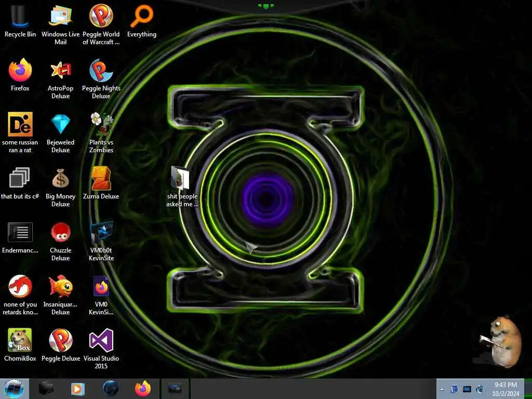Open the Windows Start menu orb
Viewport: 532px width, 399px height.
pos(14,389)
